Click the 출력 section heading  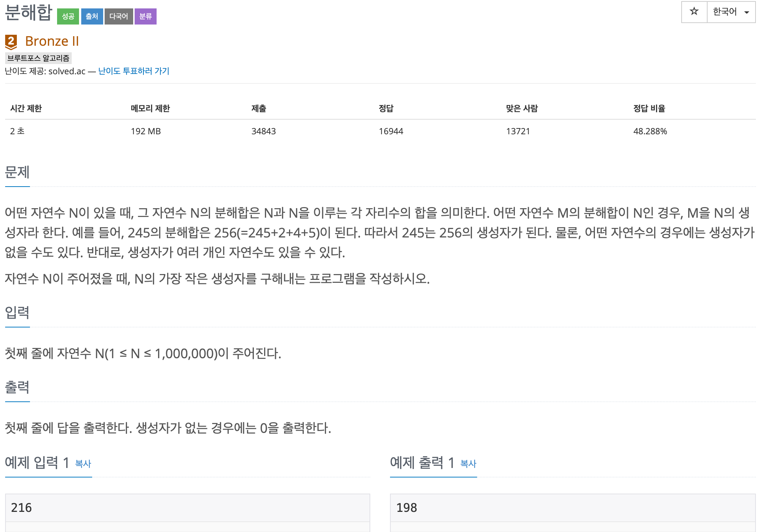coord(17,387)
